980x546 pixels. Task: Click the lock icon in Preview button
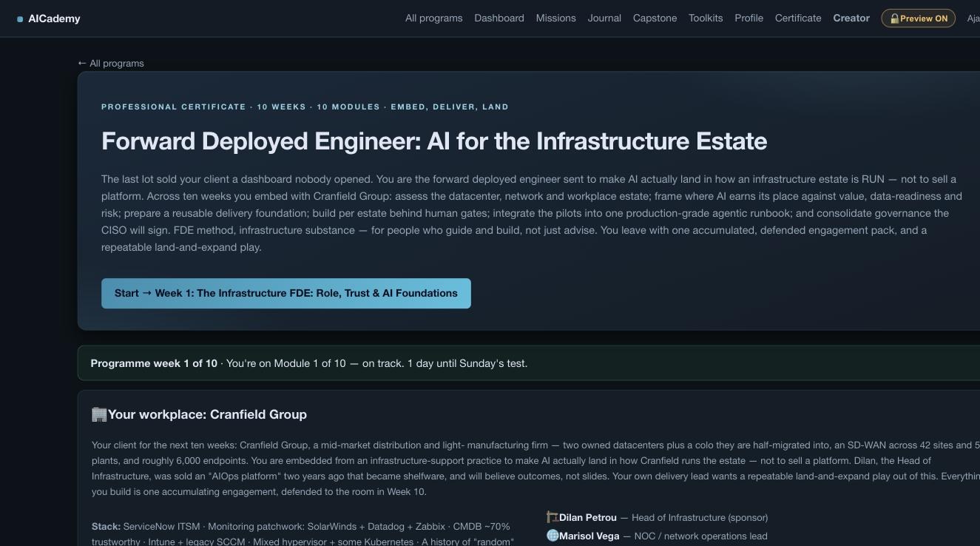pyautogui.click(x=894, y=18)
